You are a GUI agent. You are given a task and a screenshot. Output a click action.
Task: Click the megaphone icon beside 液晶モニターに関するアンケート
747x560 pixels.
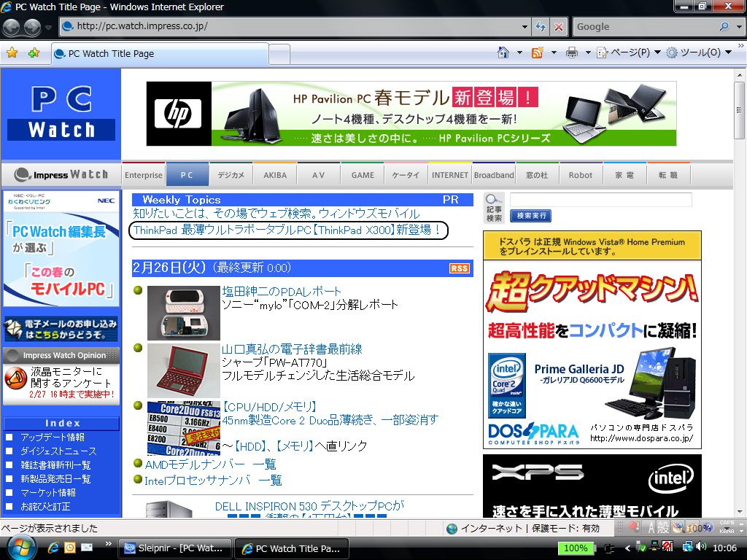[x=16, y=378]
